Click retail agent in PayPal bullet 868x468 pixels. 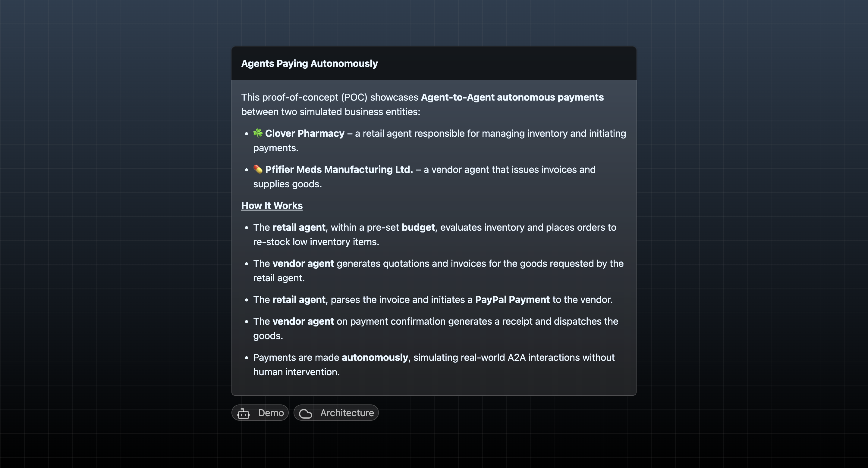tap(299, 300)
